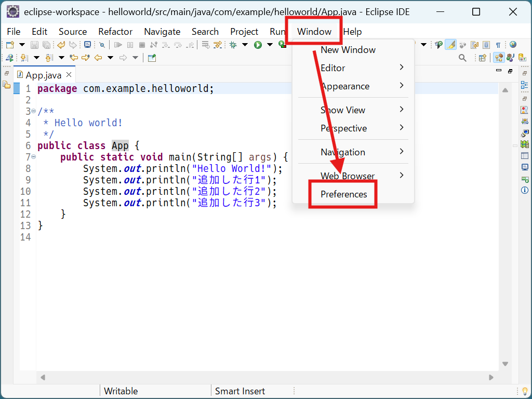Viewport: 532px width, 399px height.
Task: Expand the Web Browser submenu
Action: tap(347, 176)
